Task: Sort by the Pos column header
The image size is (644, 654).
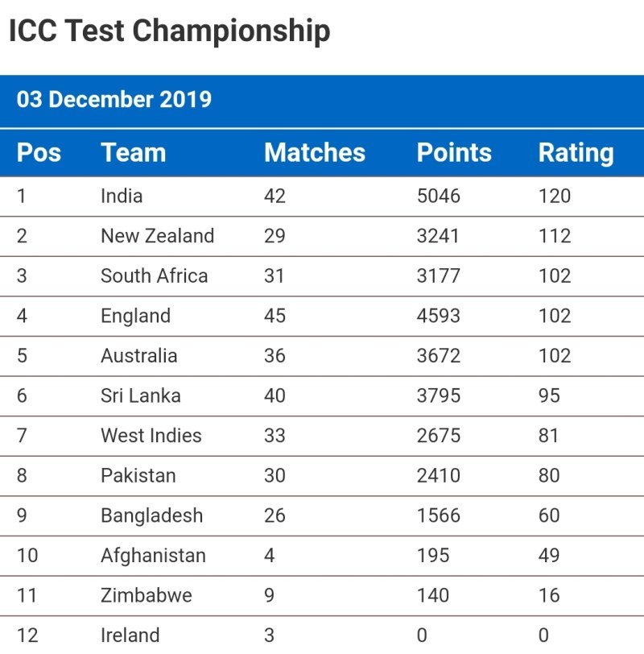Action: click(x=39, y=153)
